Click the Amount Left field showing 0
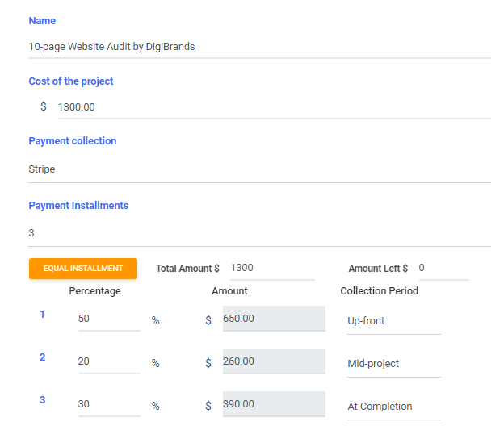The image size is (504, 430). 443,268
